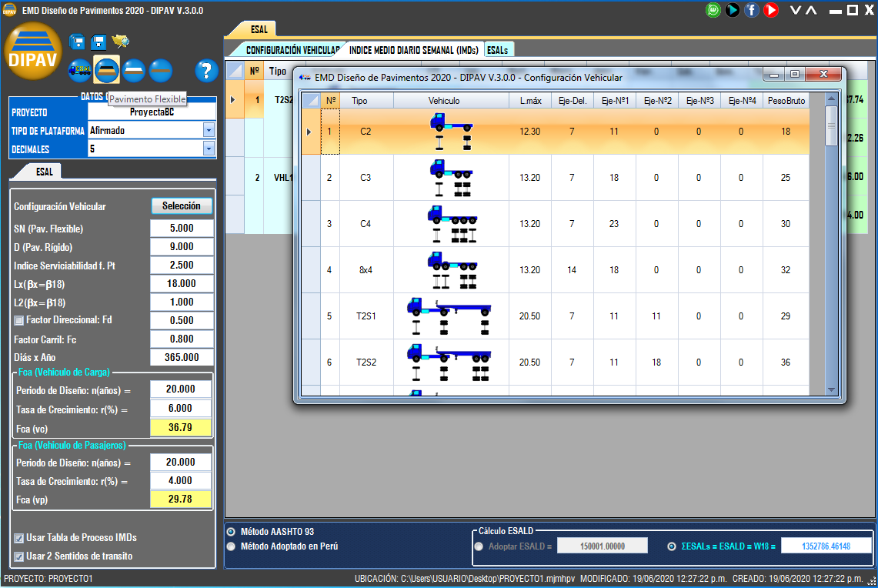Select the Pavimento Flexible layered icon

(107, 71)
